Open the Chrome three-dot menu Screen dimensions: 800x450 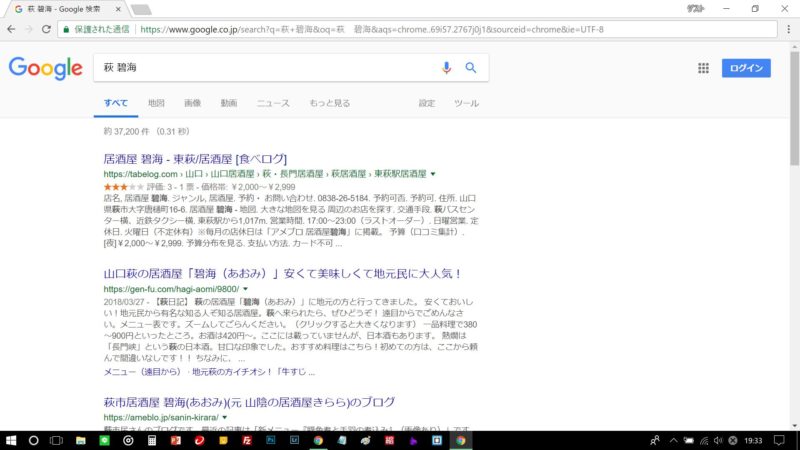(x=788, y=29)
